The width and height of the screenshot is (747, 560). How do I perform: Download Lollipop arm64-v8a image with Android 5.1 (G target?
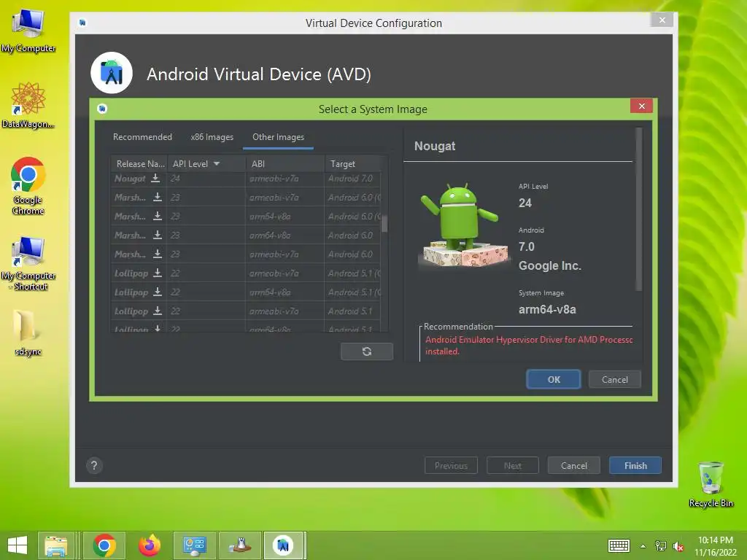158,292
